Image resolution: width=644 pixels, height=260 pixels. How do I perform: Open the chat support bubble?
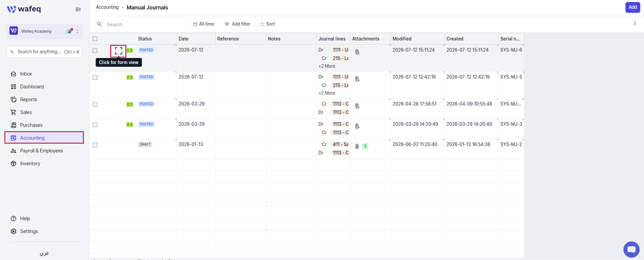click(x=632, y=250)
